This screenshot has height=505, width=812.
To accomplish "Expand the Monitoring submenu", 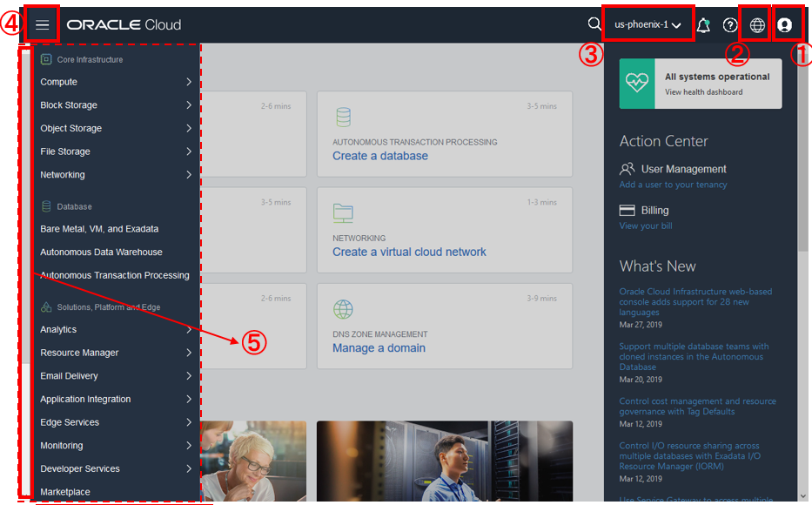I will point(114,446).
